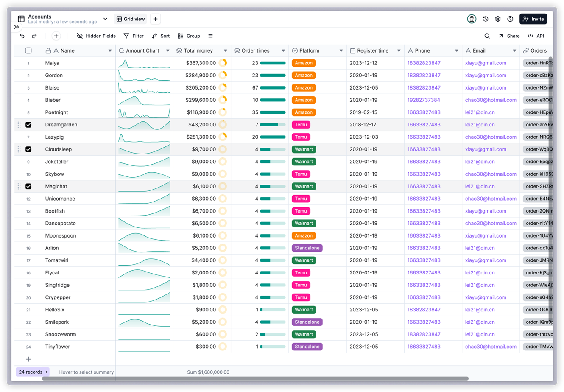Image resolution: width=564 pixels, height=392 pixels.
Task: Open the Name column dropdown
Action: point(110,50)
